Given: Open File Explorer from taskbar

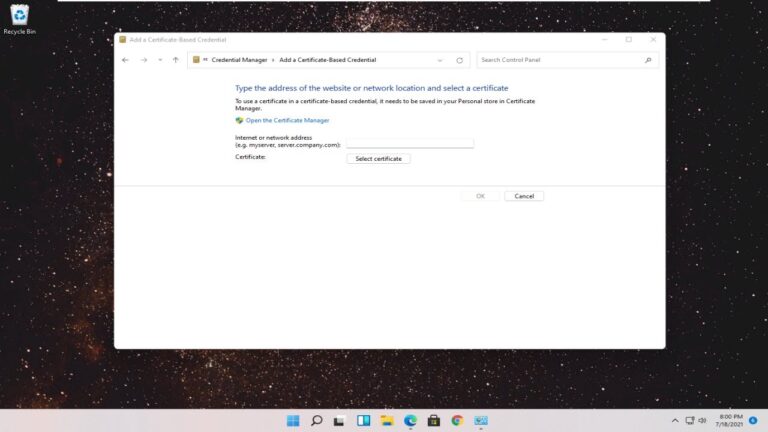Looking at the screenshot, I should 387,421.
